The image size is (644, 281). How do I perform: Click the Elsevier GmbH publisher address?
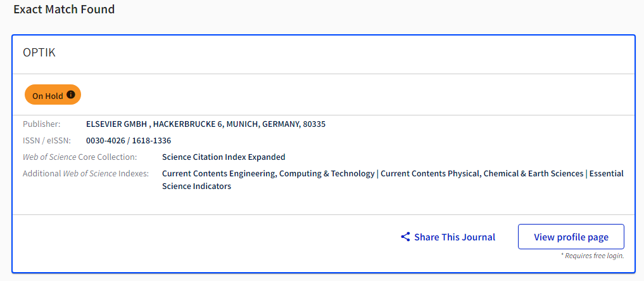point(205,124)
